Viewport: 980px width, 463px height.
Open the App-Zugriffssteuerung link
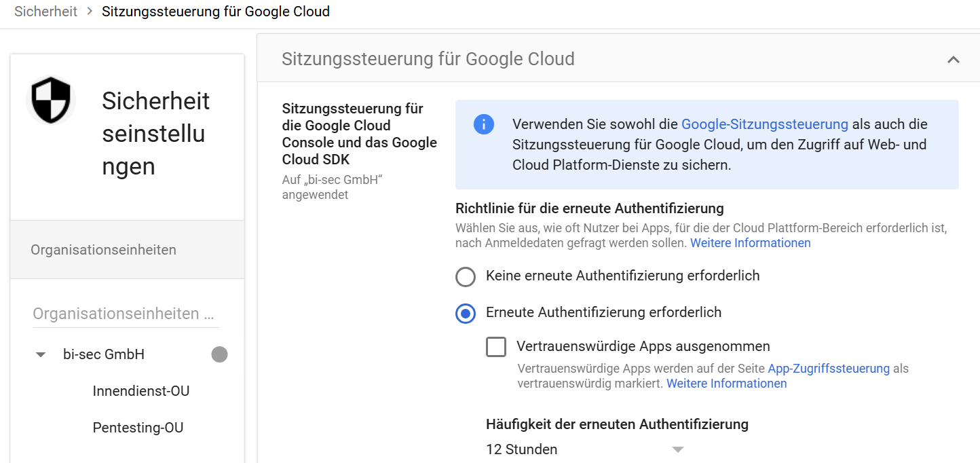pos(828,368)
